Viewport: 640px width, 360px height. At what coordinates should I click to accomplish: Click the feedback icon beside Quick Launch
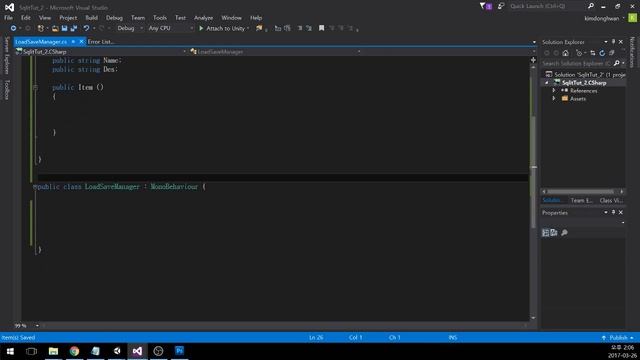tap(501, 6)
